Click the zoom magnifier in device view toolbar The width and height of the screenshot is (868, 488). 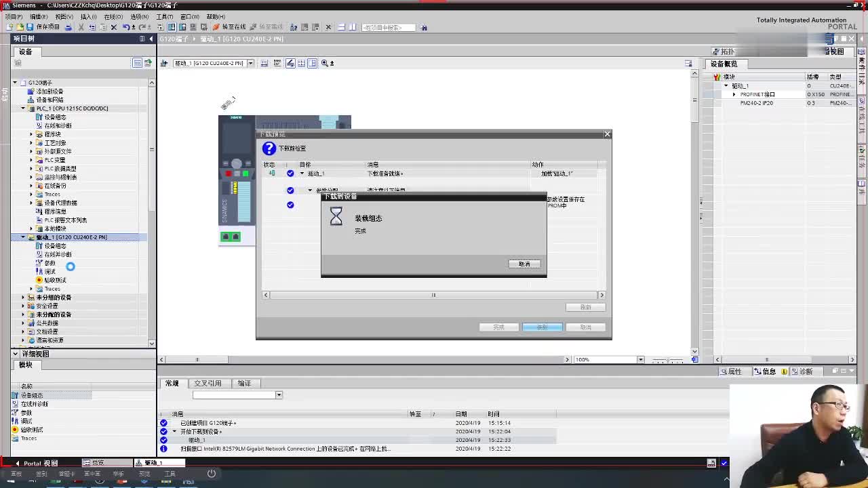(x=325, y=63)
